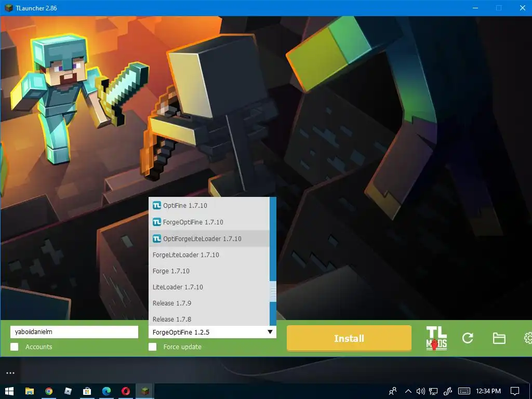The width and height of the screenshot is (532, 399).
Task: Click the yellow Install button
Action: 349,338
